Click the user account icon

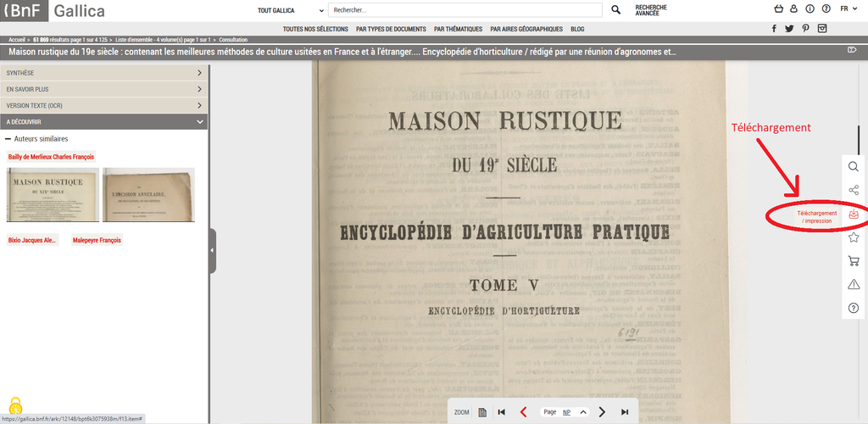coord(793,9)
